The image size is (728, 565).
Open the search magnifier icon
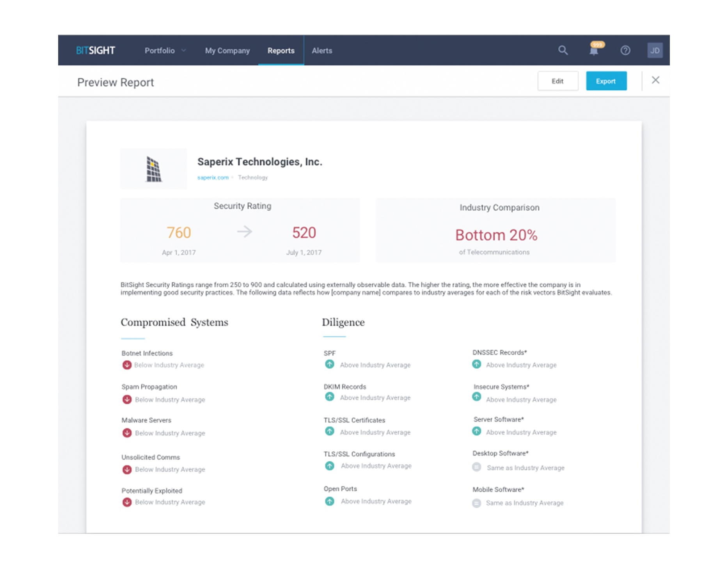563,50
